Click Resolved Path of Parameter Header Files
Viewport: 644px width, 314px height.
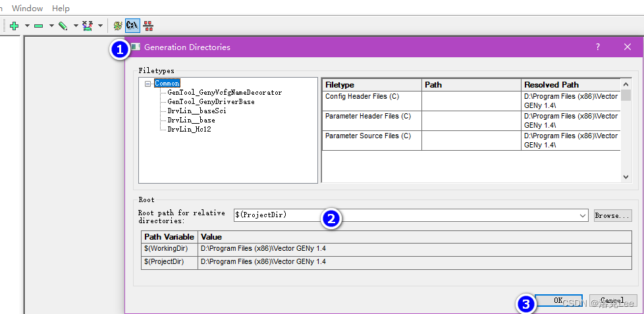coord(571,120)
